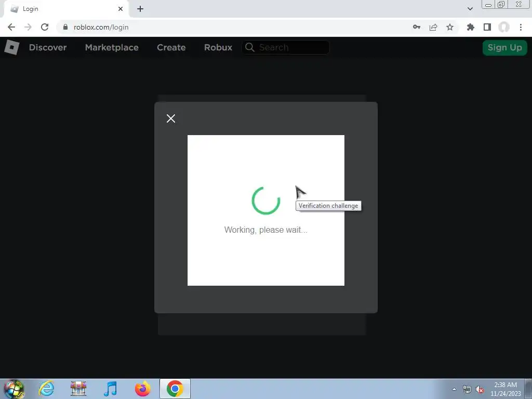
Task: Go to the Marketplace page
Action: point(112,47)
